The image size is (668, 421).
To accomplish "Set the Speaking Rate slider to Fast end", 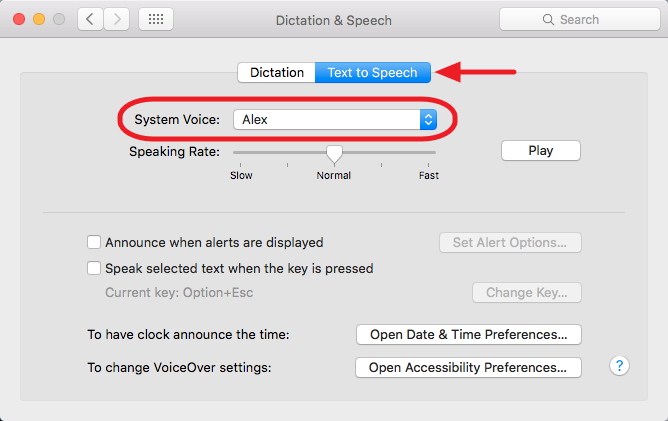I will [435, 153].
